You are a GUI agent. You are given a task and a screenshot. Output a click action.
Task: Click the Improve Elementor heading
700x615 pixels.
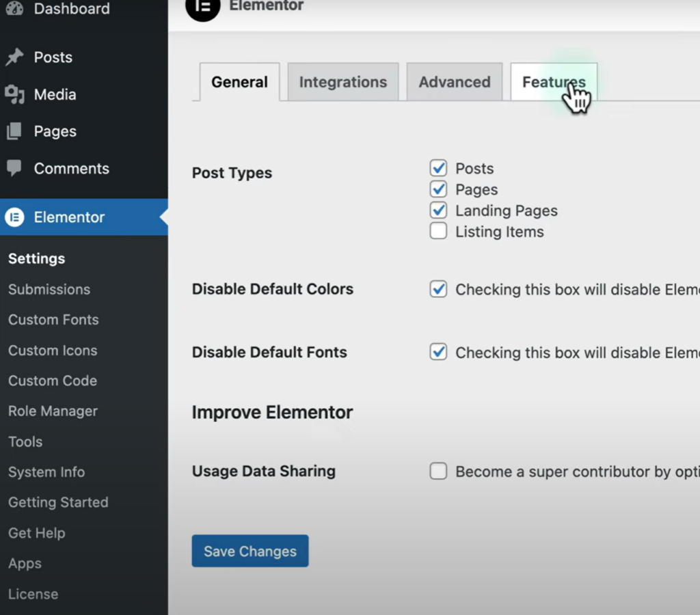pos(272,412)
